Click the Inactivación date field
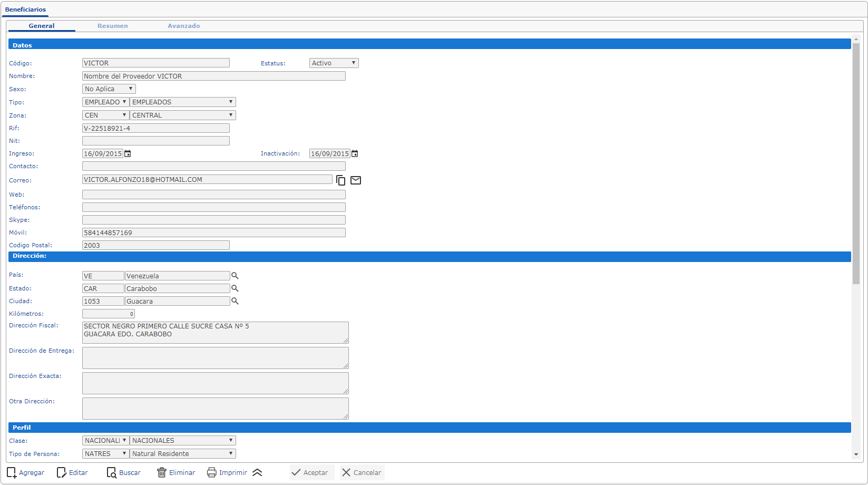 330,153
